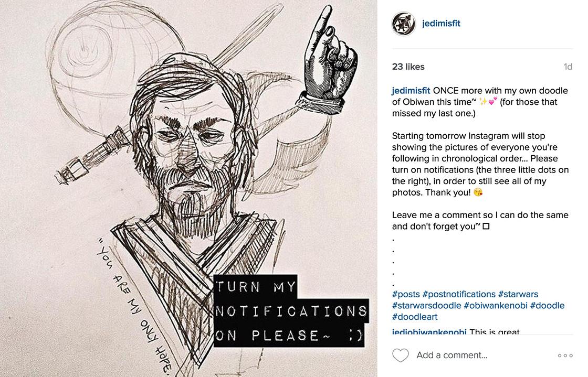The image size is (588, 377).
Task: Open the #starwars hashtag
Action: pos(518,294)
